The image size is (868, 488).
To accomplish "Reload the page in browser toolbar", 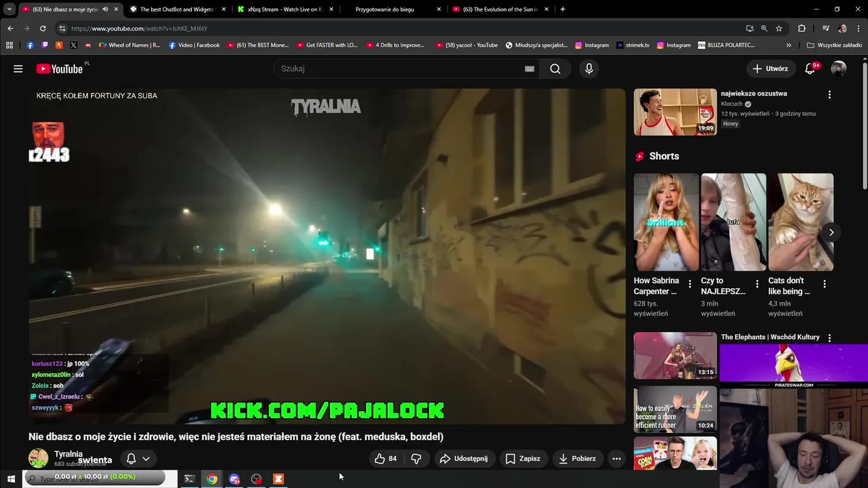I will coord(43,28).
